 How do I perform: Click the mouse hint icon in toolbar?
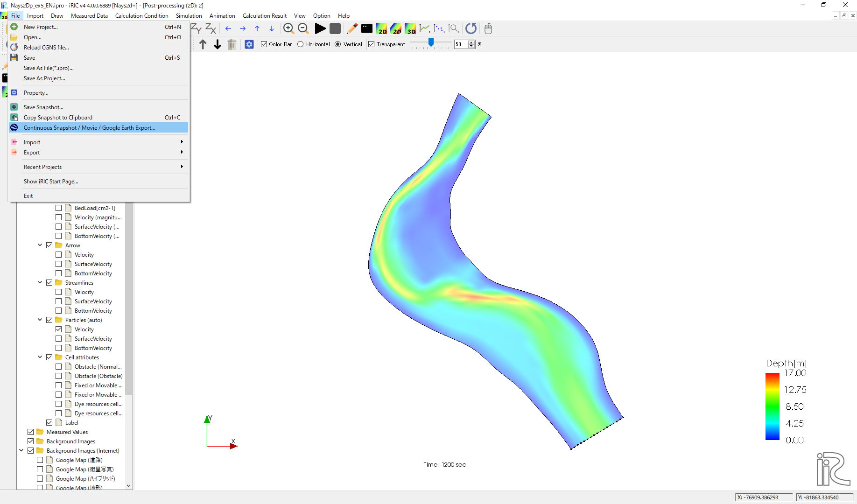click(488, 28)
